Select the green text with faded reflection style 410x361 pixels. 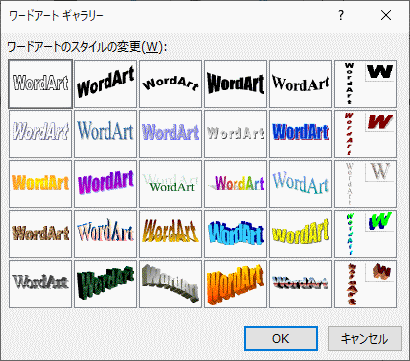[170, 184]
